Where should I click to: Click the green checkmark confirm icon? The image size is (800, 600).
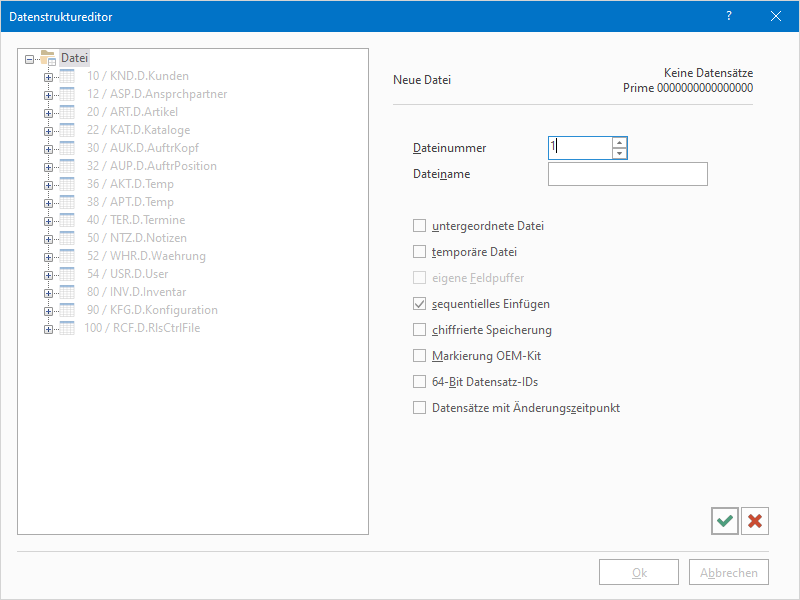(x=725, y=521)
